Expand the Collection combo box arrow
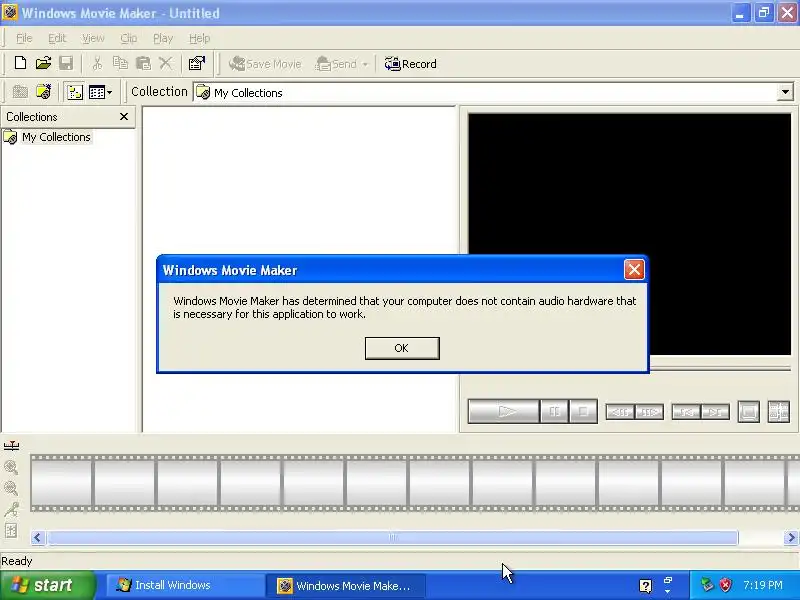The image size is (800, 600). [x=785, y=92]
